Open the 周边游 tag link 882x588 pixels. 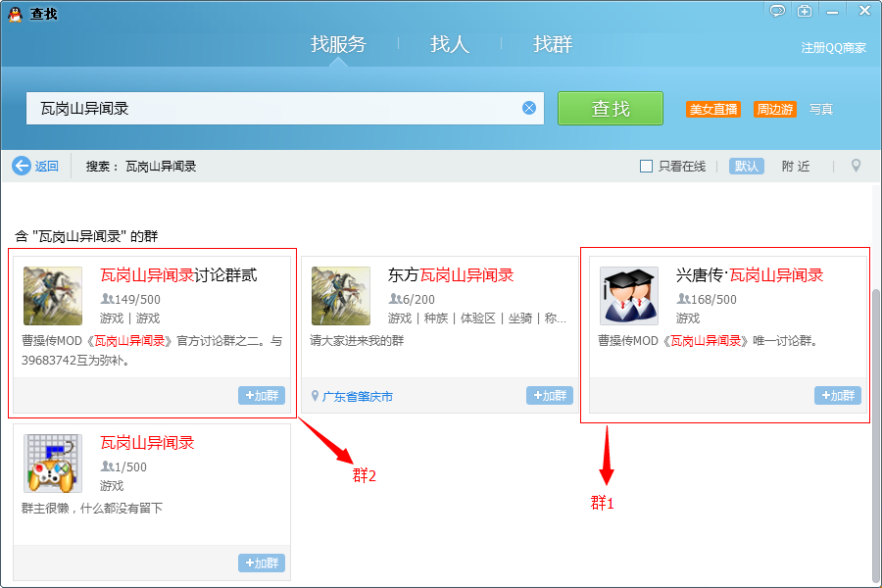tap(775, 109)
